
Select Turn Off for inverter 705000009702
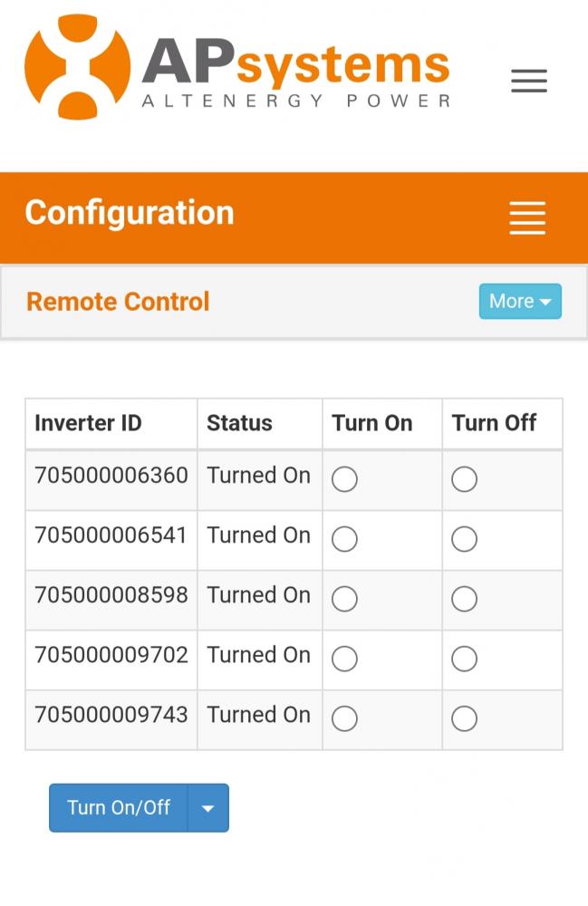[x=465, y=659]
